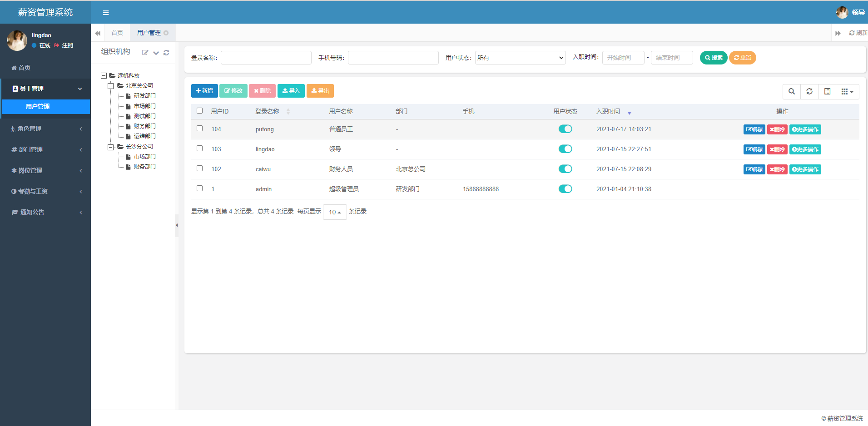Image resolution: width=868 pixels, height=426 pixels.
Task: Collapse the 长沙分公司 tree node
Action: (x=110, y=147)
